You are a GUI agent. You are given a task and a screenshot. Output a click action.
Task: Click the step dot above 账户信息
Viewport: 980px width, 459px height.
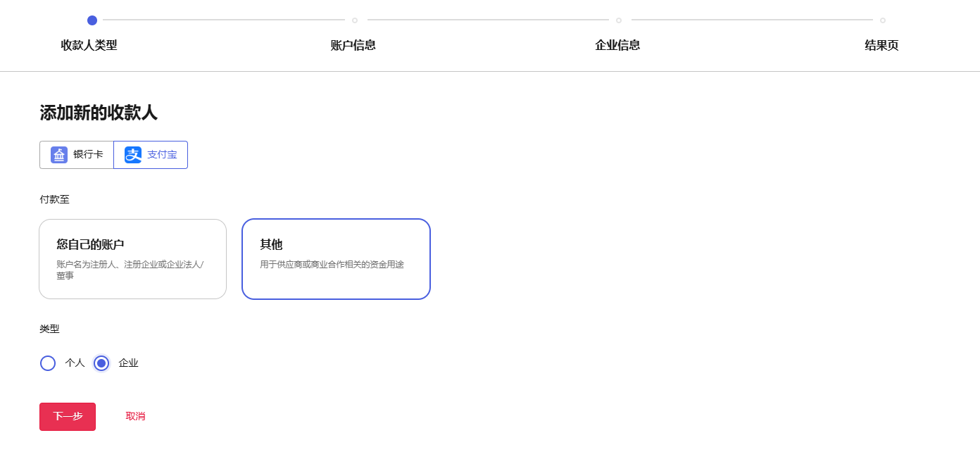(355, 20)
